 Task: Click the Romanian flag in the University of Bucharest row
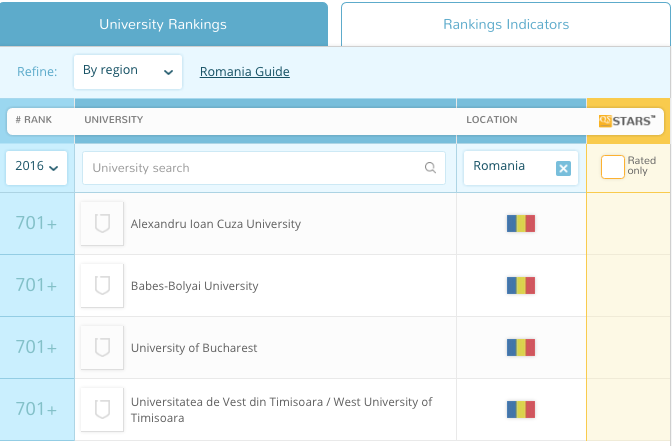[521, 348]
